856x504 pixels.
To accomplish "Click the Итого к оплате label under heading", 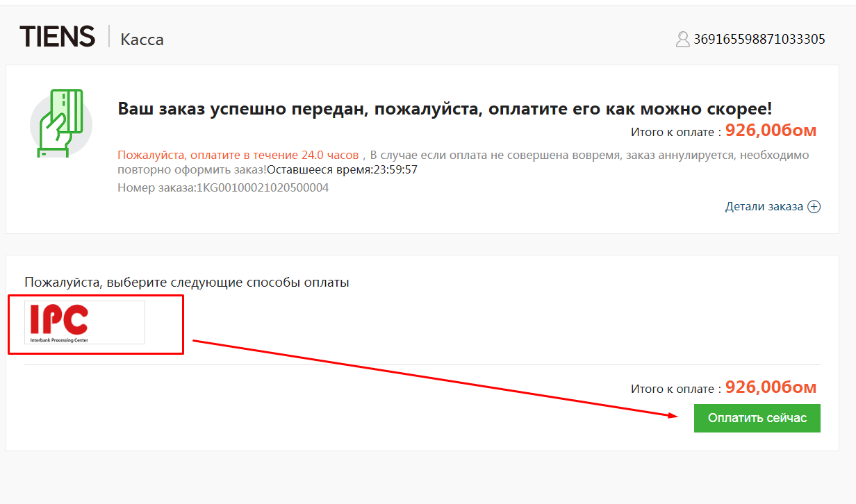I will click(672, 132).
